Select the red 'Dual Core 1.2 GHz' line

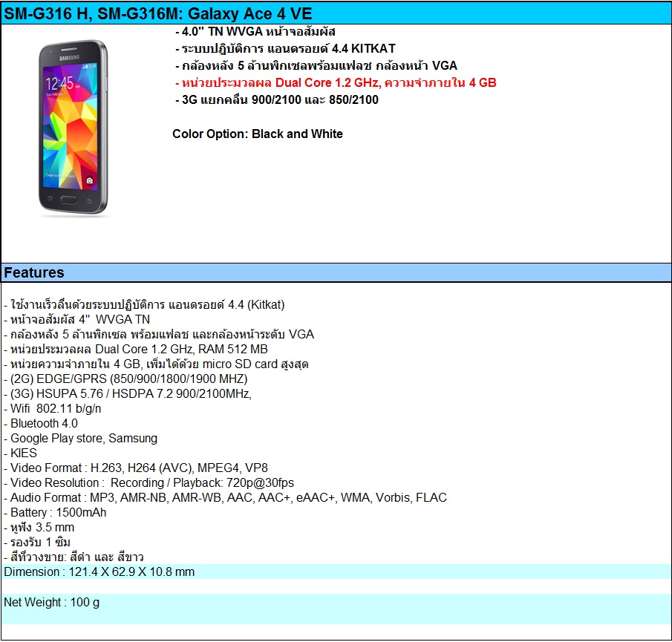(336, 82)
